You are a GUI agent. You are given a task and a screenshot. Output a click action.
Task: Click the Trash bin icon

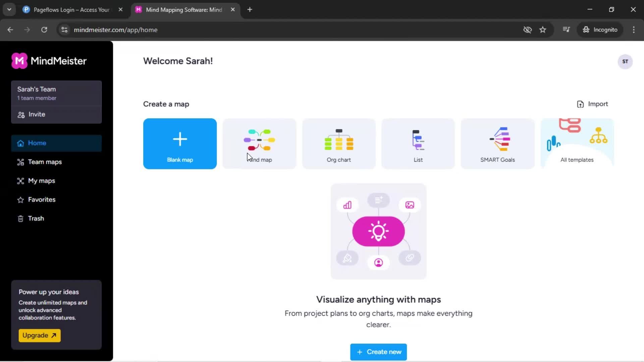pyautogui.click(x=20, y=219)
